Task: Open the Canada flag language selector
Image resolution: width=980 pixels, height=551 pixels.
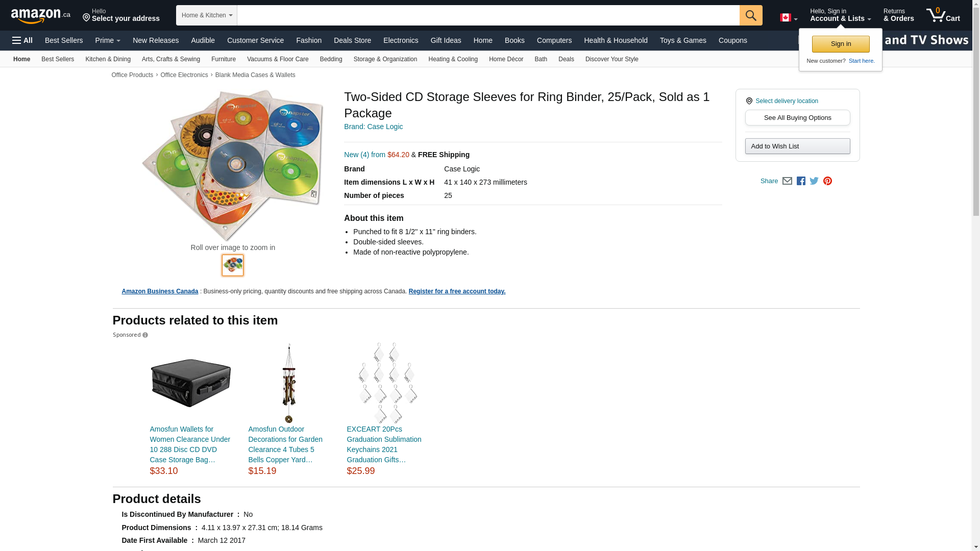Action: point(788,18)
